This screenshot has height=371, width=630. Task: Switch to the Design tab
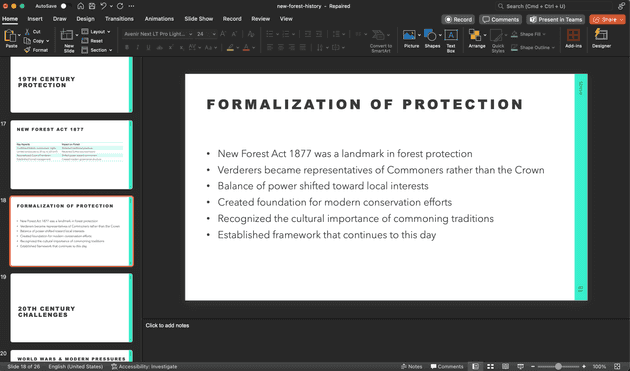coord(85,19)
